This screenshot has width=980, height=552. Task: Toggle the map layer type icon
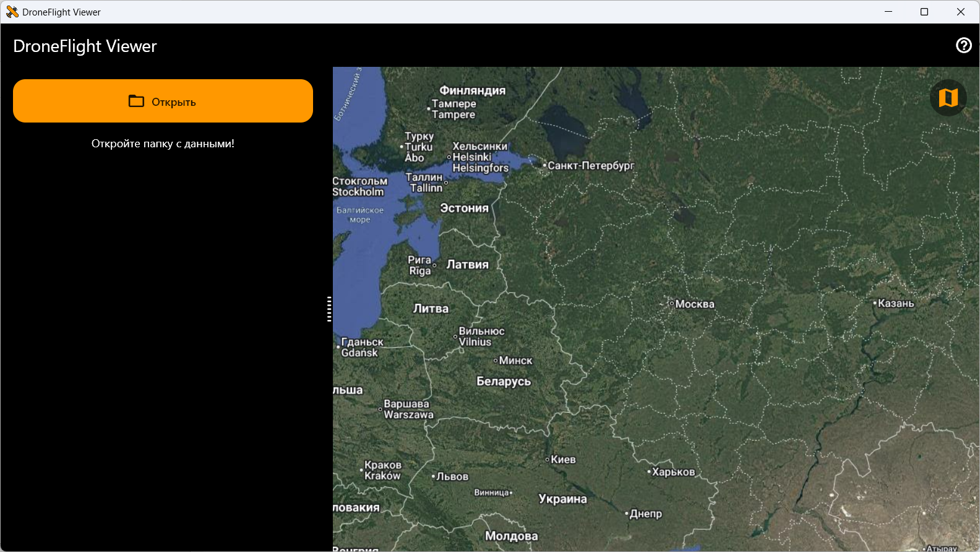pyautogui.click(x=948, y=98)
